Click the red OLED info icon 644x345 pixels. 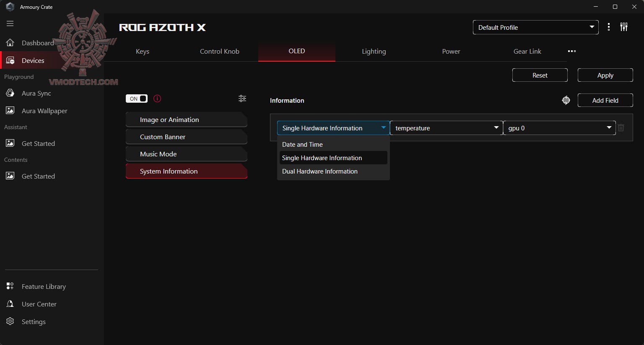[157, 99]
